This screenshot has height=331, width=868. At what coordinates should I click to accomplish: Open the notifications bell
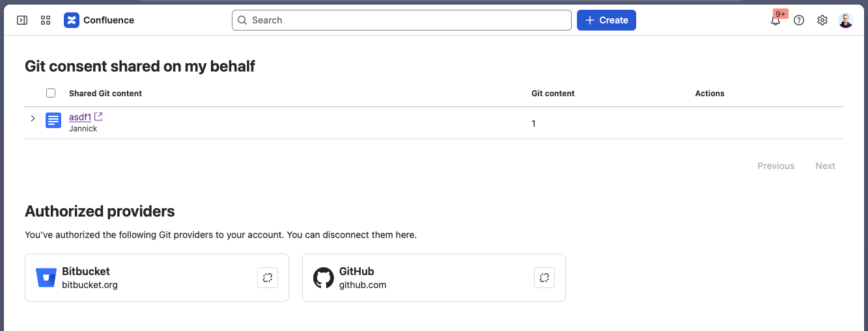pyautogui.click(x=776, y=20)
